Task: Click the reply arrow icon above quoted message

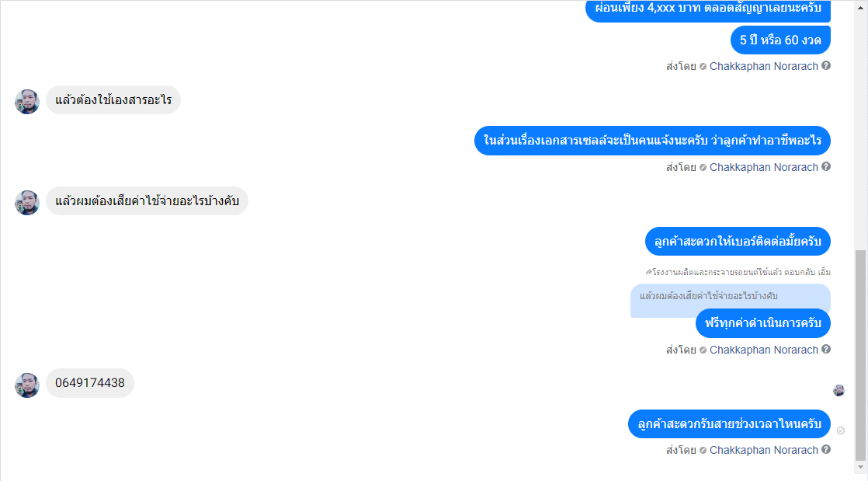Action: click(648, 272)
